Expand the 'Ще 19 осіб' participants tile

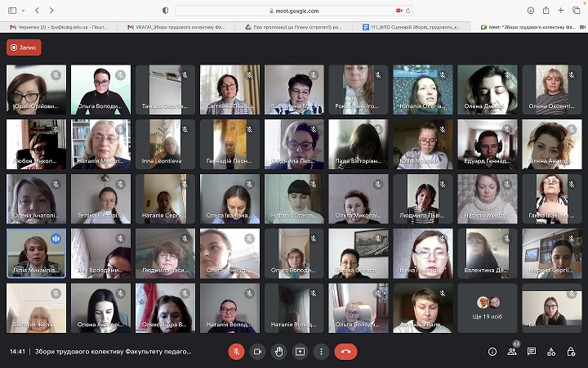tap(487, 307)
